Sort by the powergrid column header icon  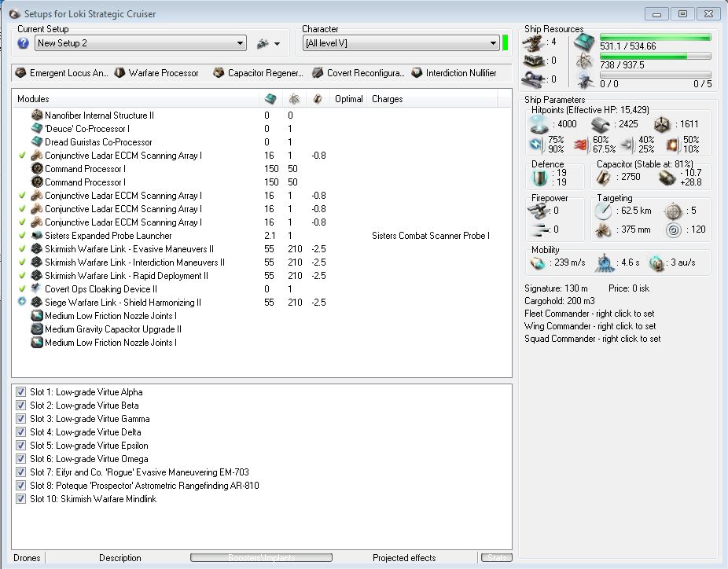[x=294, y=99]
